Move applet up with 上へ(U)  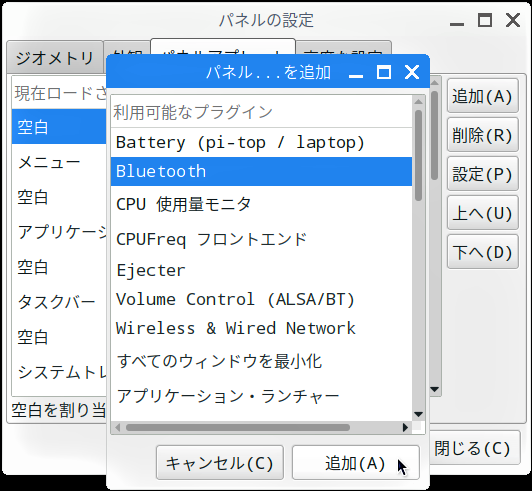[x=482, y=213]
